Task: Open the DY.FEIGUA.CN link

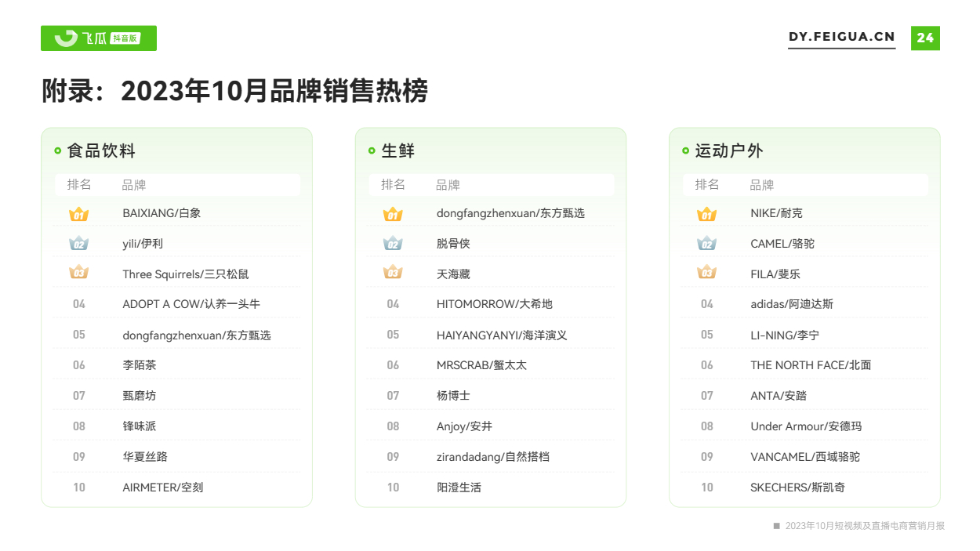Action: [841, 38]
